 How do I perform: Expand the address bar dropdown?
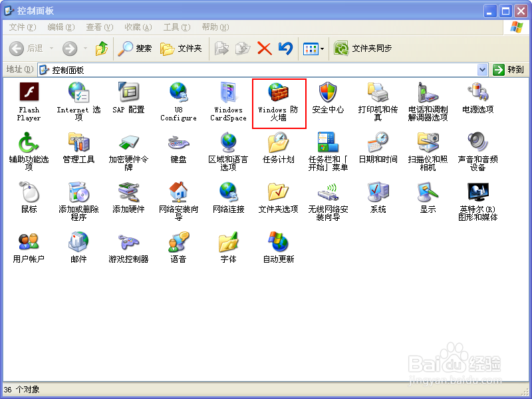[x=483, y=70]
